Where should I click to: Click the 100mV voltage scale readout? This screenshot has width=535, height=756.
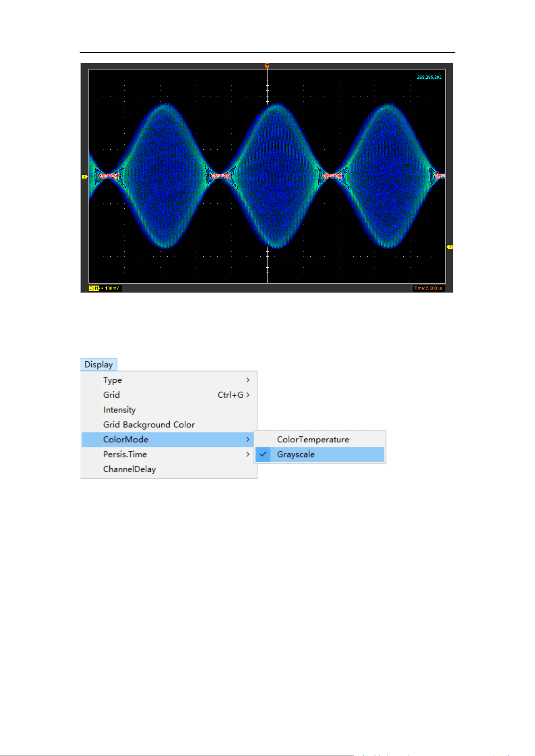click(112, 288)
